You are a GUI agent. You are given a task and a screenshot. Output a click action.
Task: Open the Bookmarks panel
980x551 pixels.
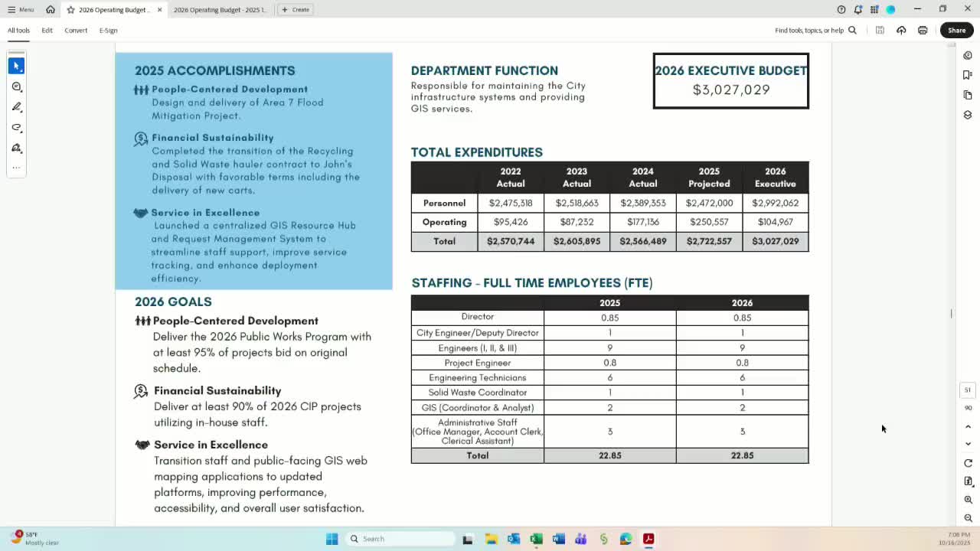[968, 75]
